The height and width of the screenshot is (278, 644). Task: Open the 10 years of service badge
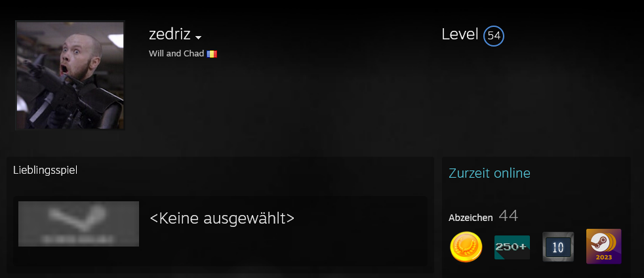tap(557, 247)
